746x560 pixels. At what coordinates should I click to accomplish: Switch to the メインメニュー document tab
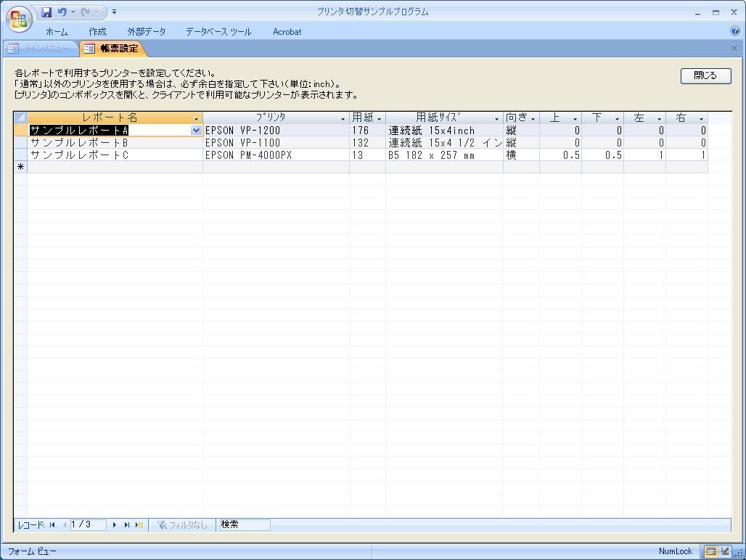(41, 49)
